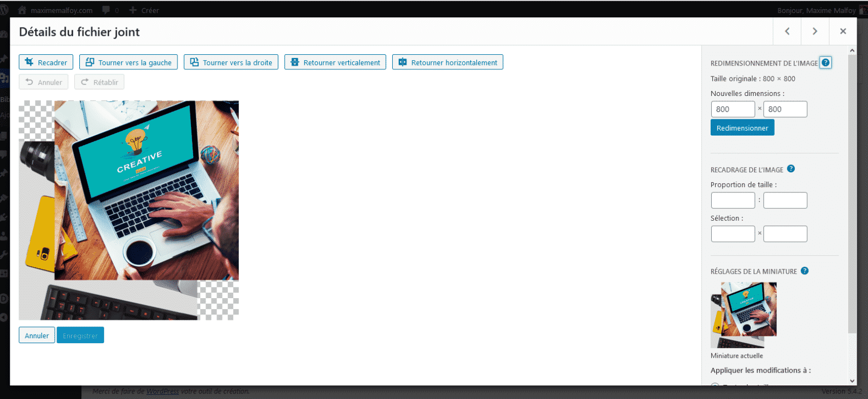Open help for Recadrage de l'image
This screenshot has width=868, height=399.
(x=791, y=169)
